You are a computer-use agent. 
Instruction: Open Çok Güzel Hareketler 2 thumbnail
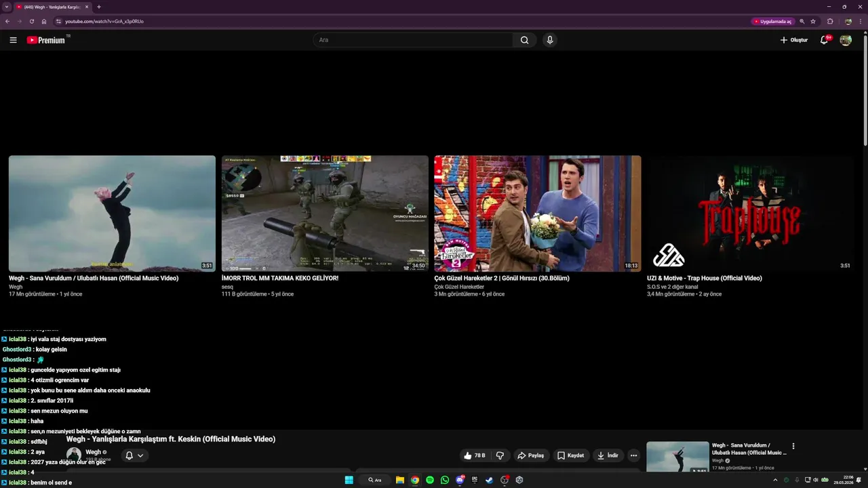(x=538, y=213)
